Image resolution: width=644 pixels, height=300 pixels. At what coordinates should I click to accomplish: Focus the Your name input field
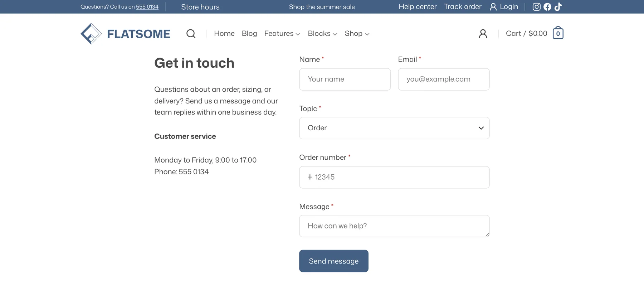coord(345,79)
